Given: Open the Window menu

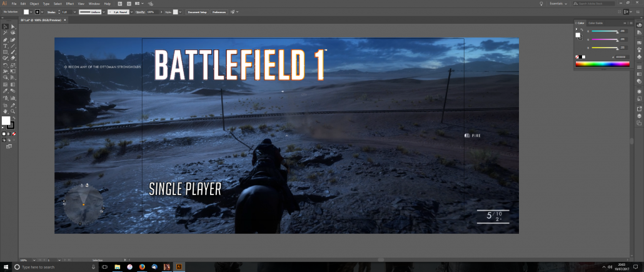Looking at the screenshot, I should (x=94, y=4).
